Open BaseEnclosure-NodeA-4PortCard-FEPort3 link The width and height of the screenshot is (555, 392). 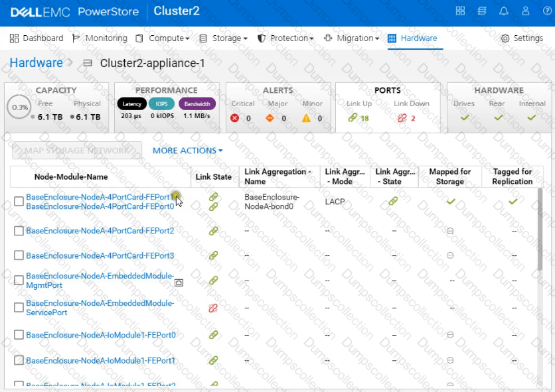tap(100, 255)
